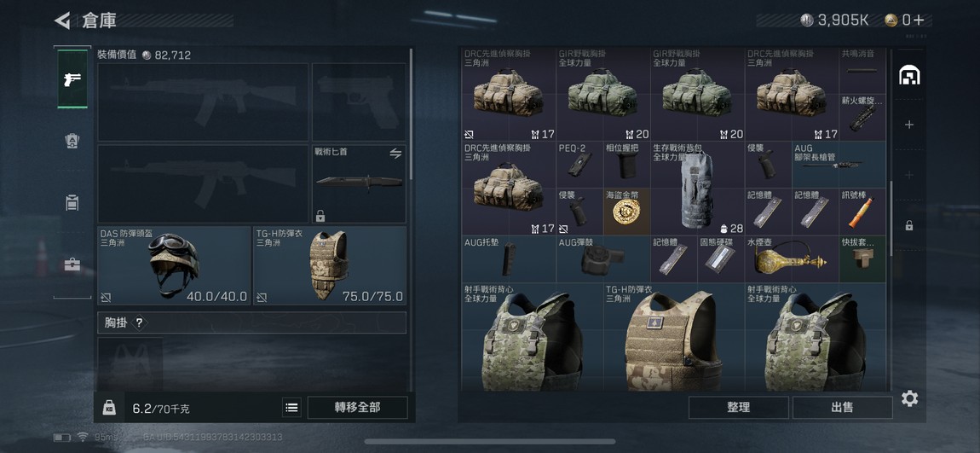Go back using the arrow beside 倉庫
Viewport: 980px width, 453px height.
pos(62,20)
